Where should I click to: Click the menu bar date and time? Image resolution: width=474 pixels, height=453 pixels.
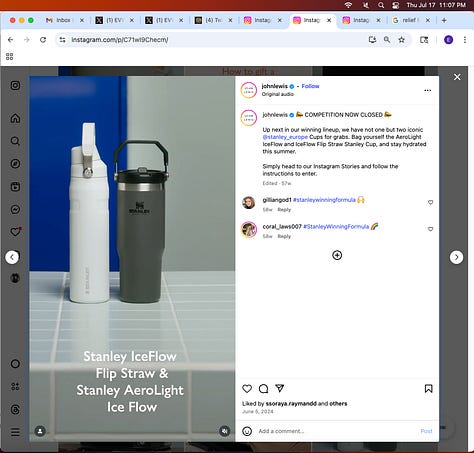point(436,5)
